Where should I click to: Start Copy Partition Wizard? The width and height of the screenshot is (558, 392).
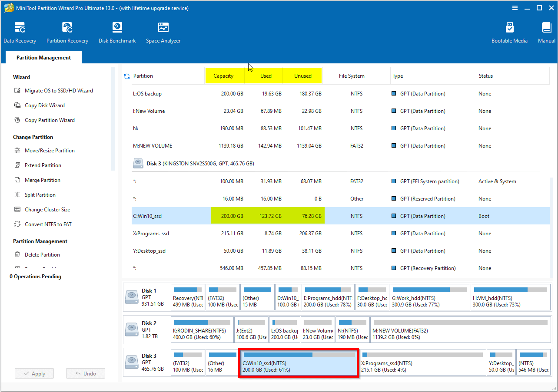[44, 120]
